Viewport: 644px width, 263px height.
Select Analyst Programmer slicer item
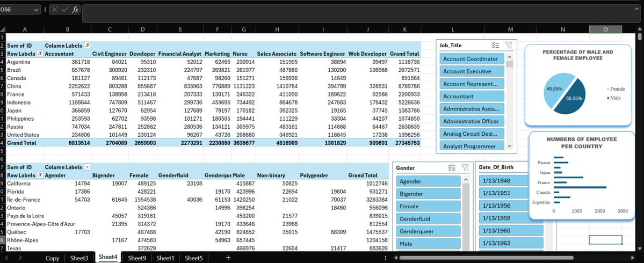coord(472,146)
